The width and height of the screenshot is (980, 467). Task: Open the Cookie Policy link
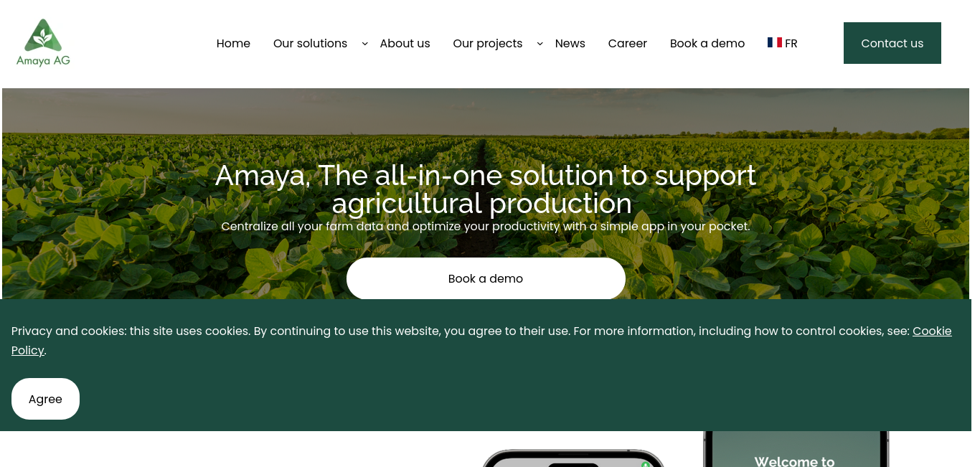[x=481, y=341]
